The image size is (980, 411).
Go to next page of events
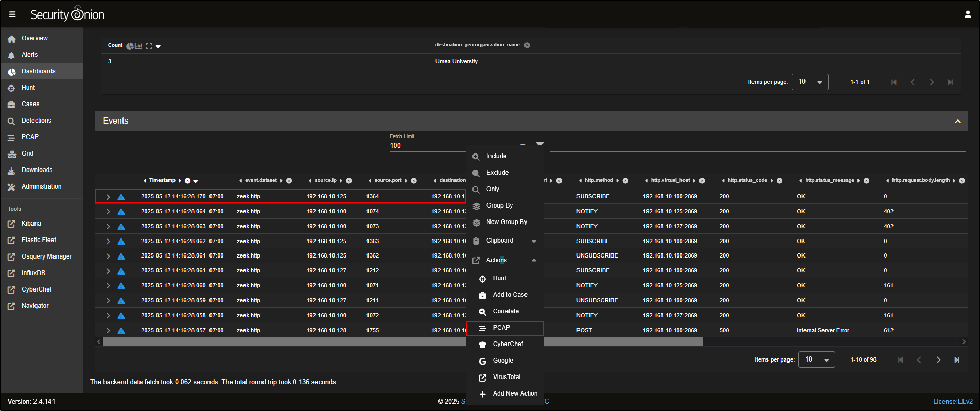(938, 360)
